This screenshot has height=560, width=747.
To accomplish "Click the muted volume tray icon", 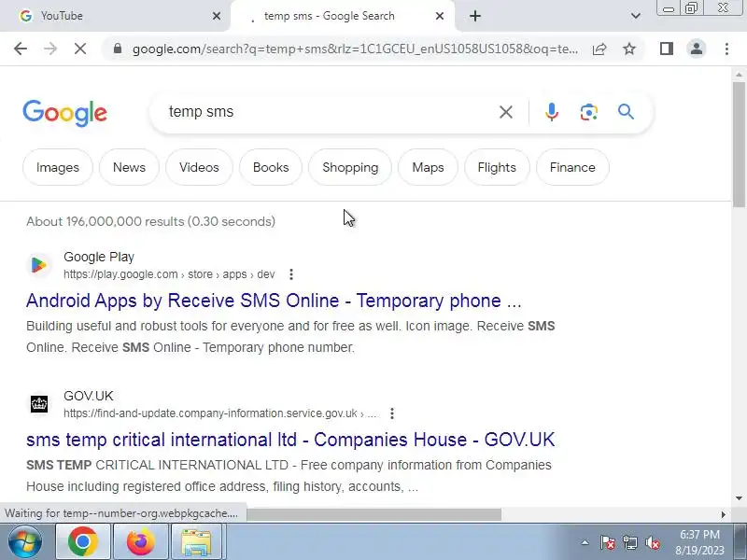I will (x=652, y=542).
